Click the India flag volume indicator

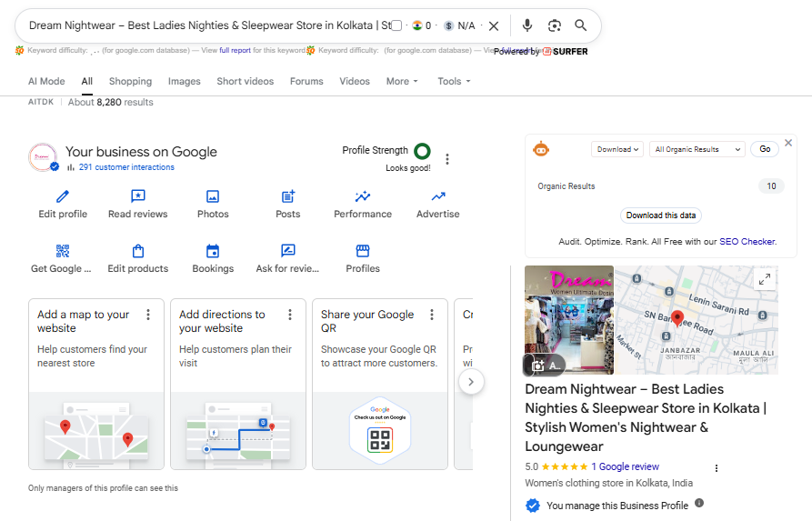[x=417, y=25]
